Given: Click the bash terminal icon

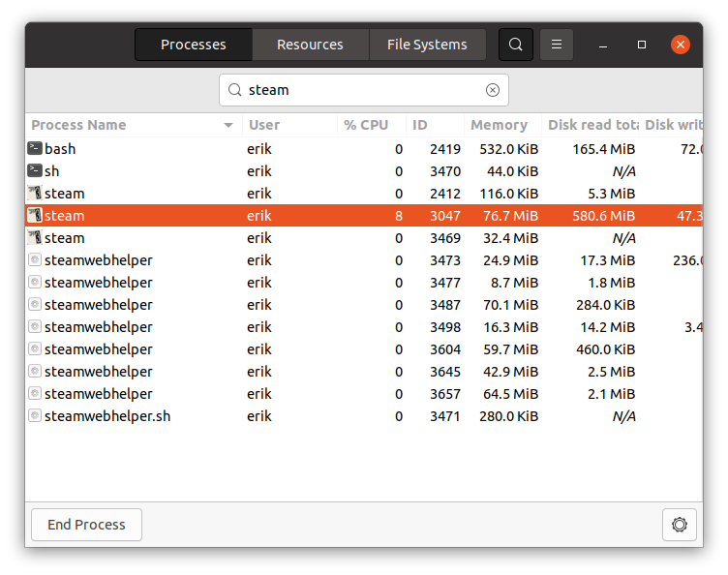Looking at the screenshot, I should pos(35,148).
